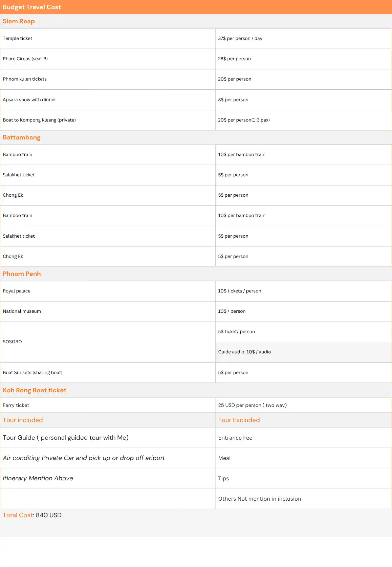392x567 pixels.
Task: Click the Apsara show with dinner cell
Action: pos(29,100)
